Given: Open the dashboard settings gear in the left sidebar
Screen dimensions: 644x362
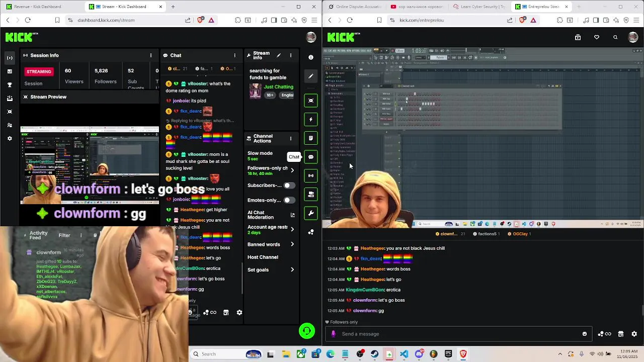Looking at the screenshot, I should click(10, 138).
